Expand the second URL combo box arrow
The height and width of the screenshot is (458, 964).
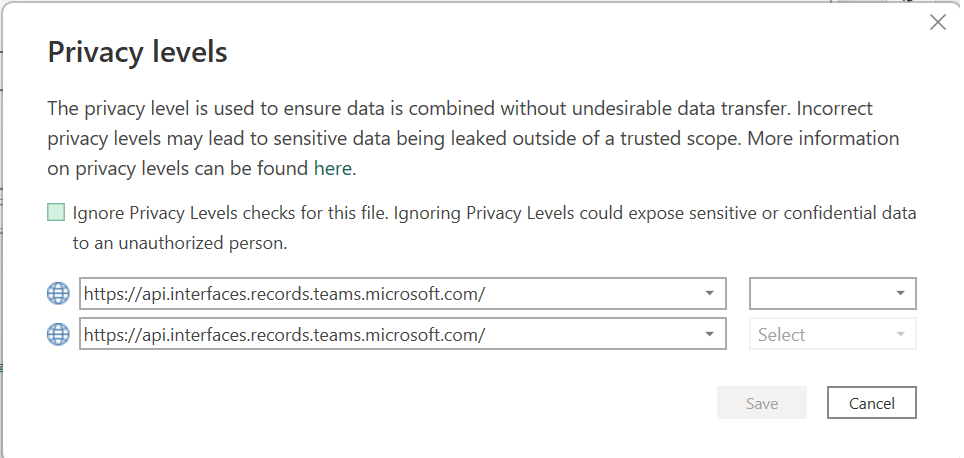pyautogui.click(x=709, y=335)
